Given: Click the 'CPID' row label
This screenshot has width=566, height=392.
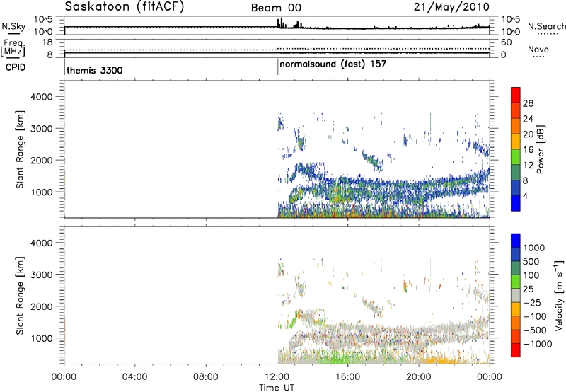Looking at the screenshot, I should [16, 67].
